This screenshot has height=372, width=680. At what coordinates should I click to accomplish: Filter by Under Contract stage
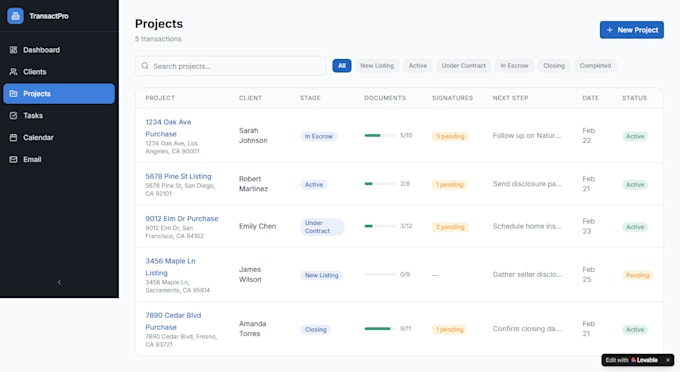464,65
